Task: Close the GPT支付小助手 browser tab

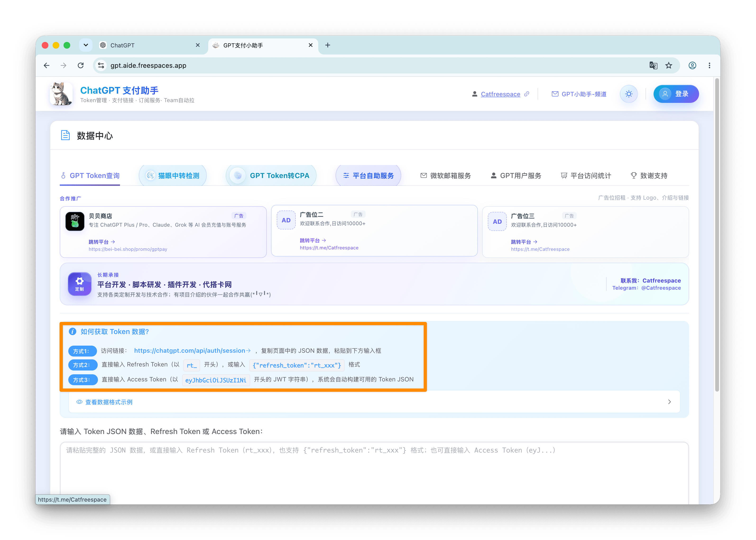Action: pyautogui.click(x=310, y=45)
